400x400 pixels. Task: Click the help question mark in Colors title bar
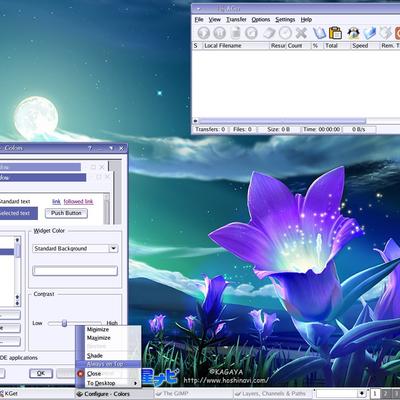(x=90, y=148)
